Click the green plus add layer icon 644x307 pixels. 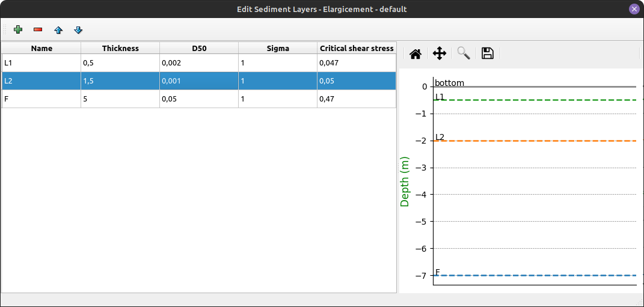click(x=18, y=29)
